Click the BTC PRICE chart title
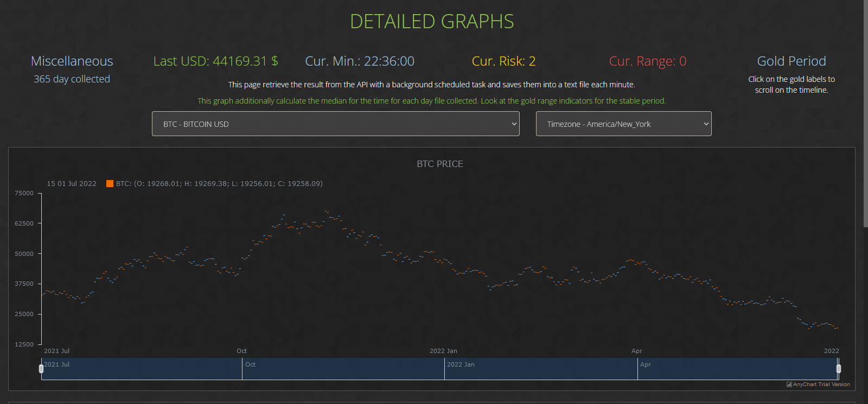This screenshot has width=868, height=404. (439, 164)
